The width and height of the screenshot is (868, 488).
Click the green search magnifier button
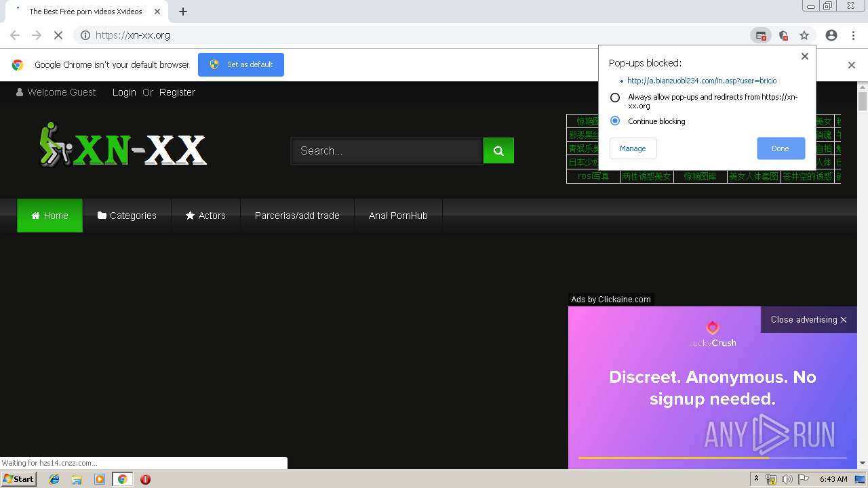click(498, 150)
